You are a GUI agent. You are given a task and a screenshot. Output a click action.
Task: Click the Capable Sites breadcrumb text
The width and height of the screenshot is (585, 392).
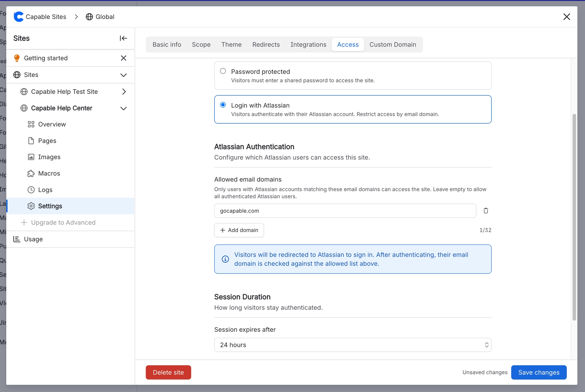point(46,17)
